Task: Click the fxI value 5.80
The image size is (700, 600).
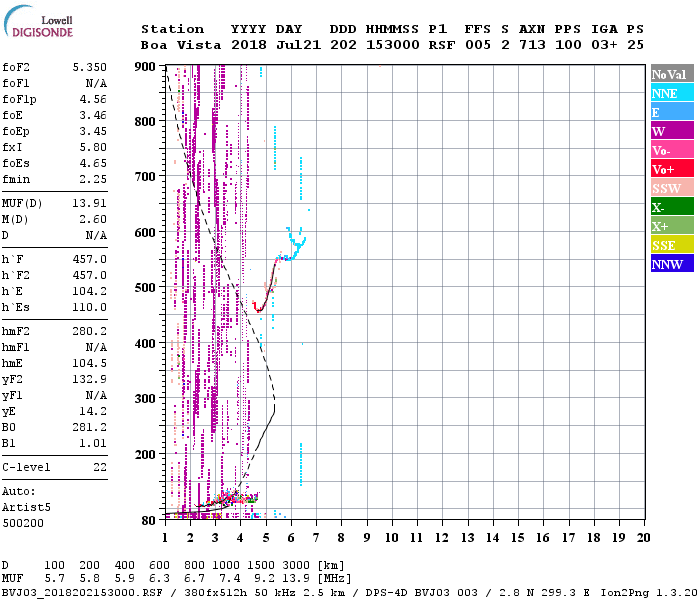Action: tap(93, 147)
